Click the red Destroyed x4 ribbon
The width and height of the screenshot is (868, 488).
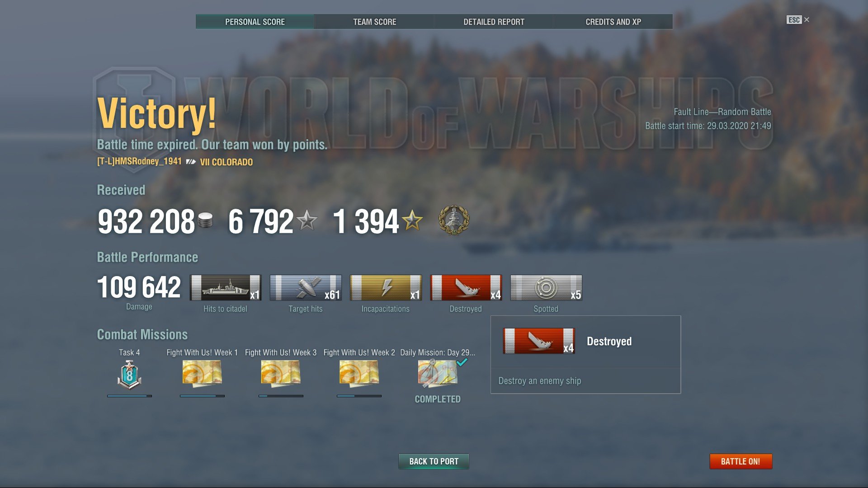[x=466, y=288]
